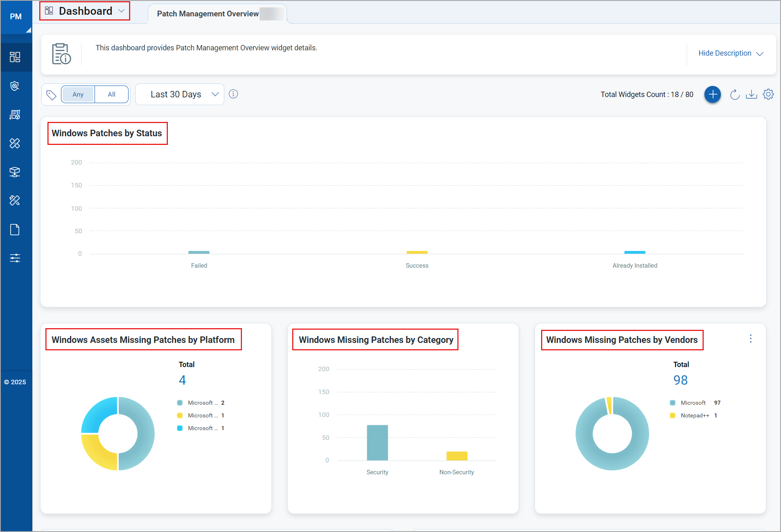Image resolution: width=781 pixels, height=532 pixels.
Task: Click the dashboard grid icon in sidebar
Action: tap(15, 57)
